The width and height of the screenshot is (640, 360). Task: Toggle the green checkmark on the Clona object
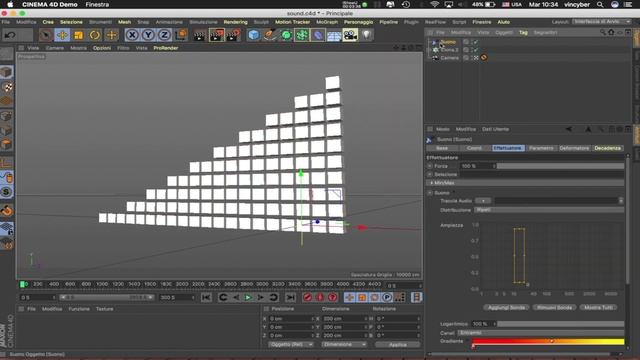[x=476, y=50]
